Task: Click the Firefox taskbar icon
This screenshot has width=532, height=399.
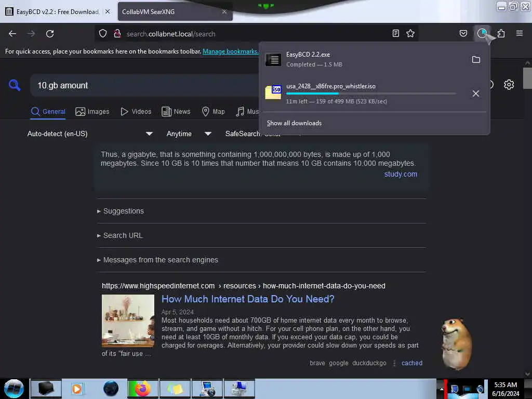Action: click(143, 389)
